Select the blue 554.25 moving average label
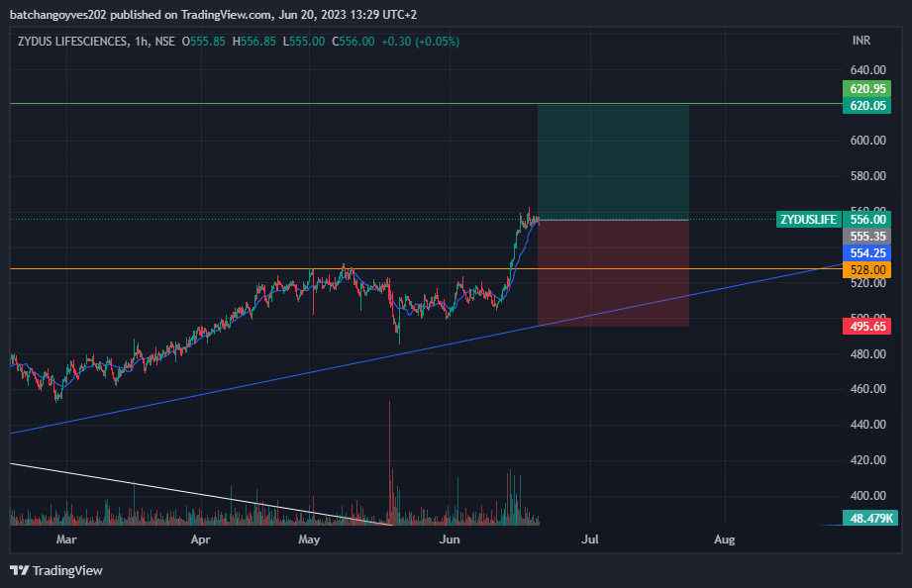This screenshot has width=912, height=588. pyautogui.click(x=866, y=253)
